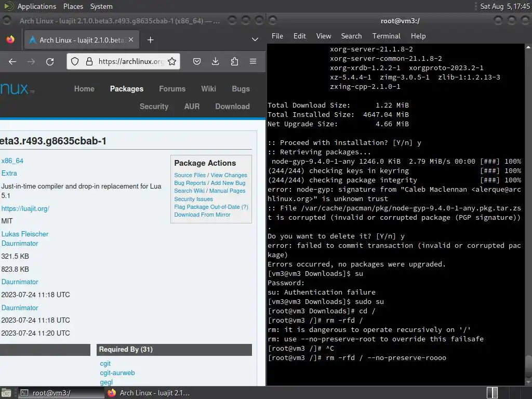
Task: Close the Arch Linux luajit tab
Action: click(x=131, y=39)
